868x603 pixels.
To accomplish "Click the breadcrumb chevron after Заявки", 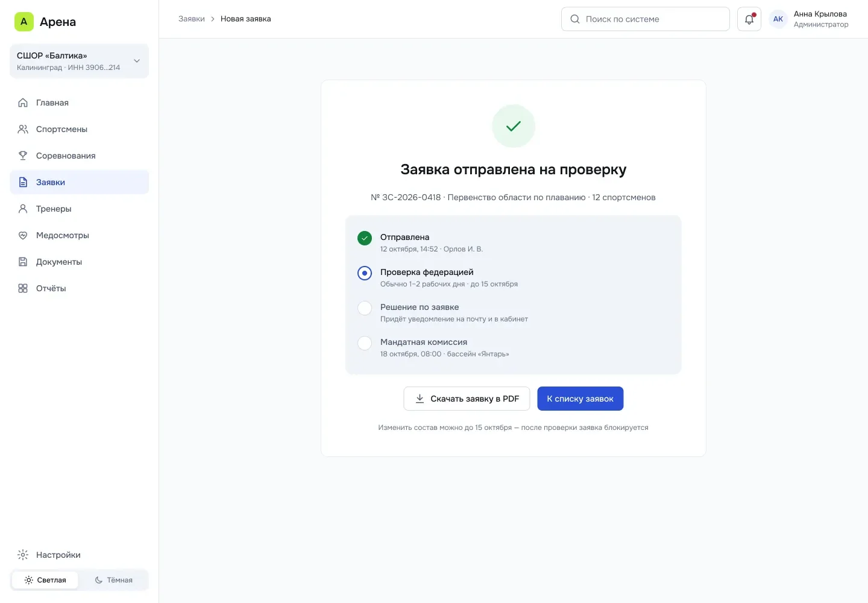I will (213, 19).
